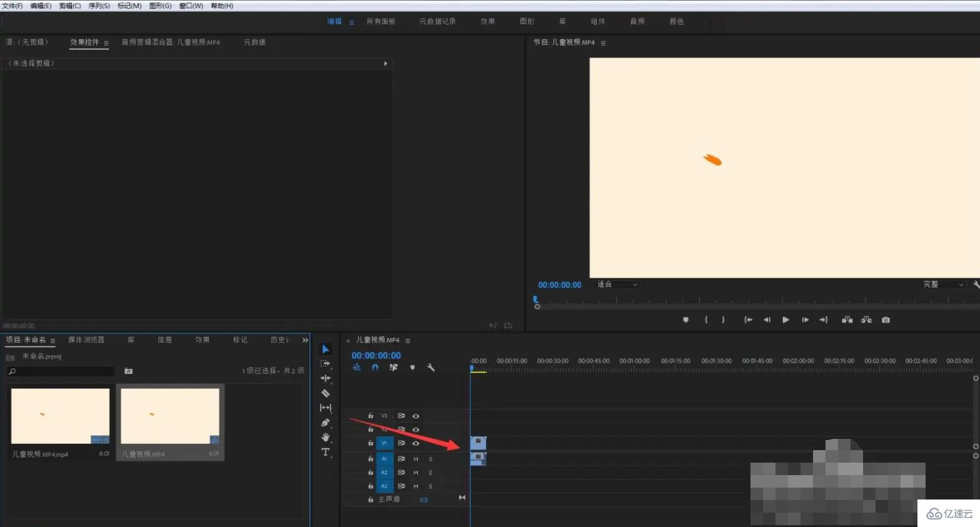Open the 文件(F) menu

point(12,6)
